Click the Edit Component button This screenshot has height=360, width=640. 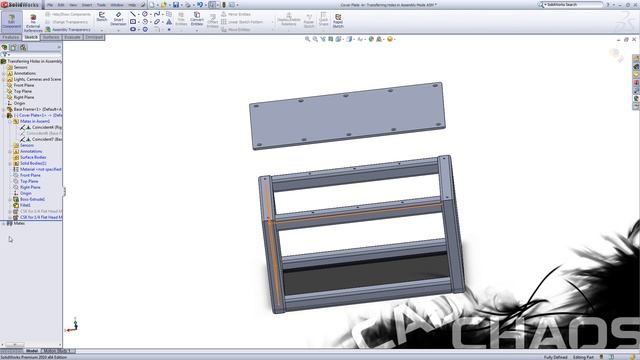click(11, 21)
